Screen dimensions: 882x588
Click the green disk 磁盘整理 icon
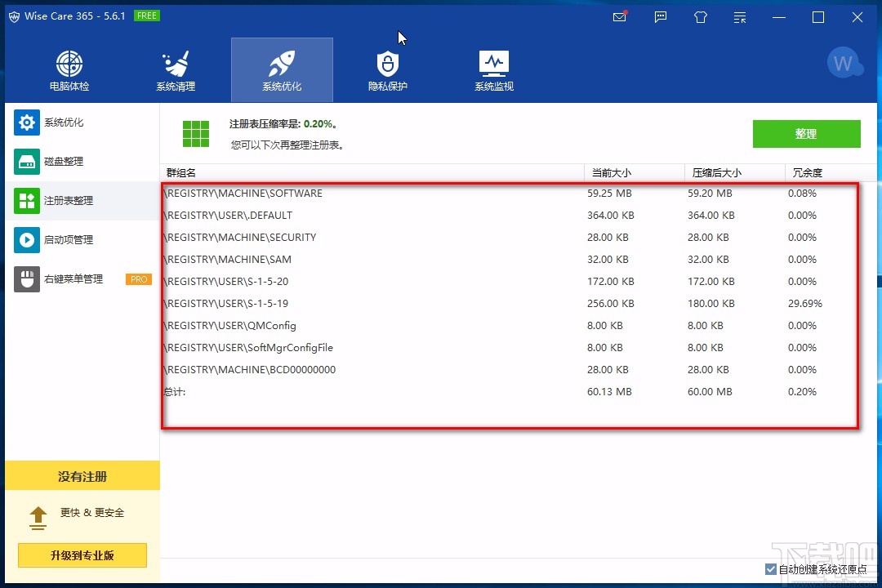click(x=26, y=162)
